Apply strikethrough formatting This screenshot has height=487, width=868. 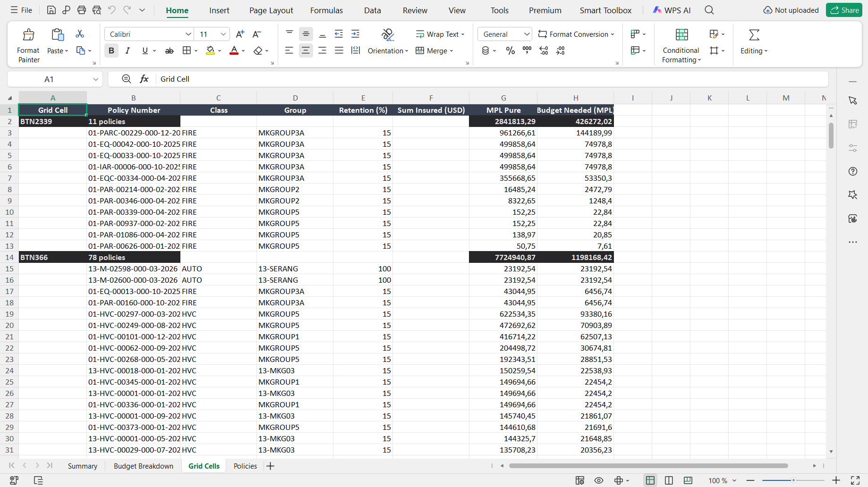[x=169, y=50]
